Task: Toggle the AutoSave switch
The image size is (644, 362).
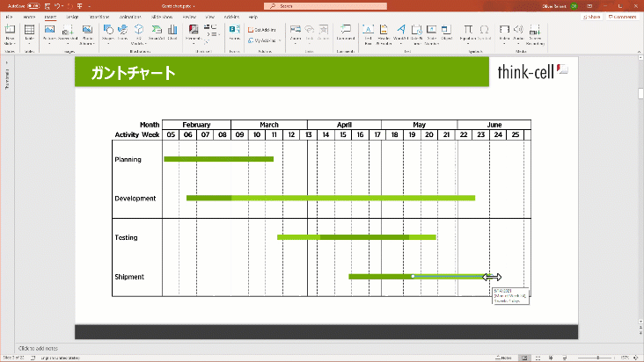Action: click(x=33, y=6)
